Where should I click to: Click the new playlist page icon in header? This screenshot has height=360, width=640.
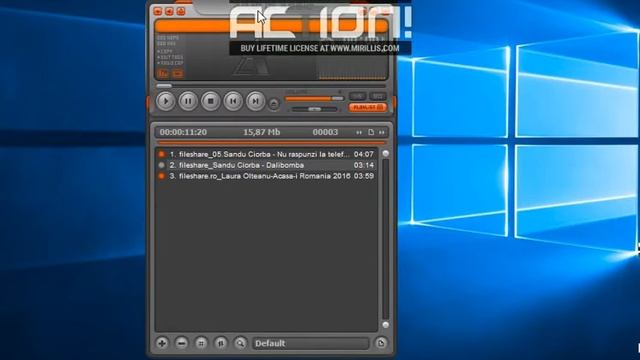tap(371, 132)
